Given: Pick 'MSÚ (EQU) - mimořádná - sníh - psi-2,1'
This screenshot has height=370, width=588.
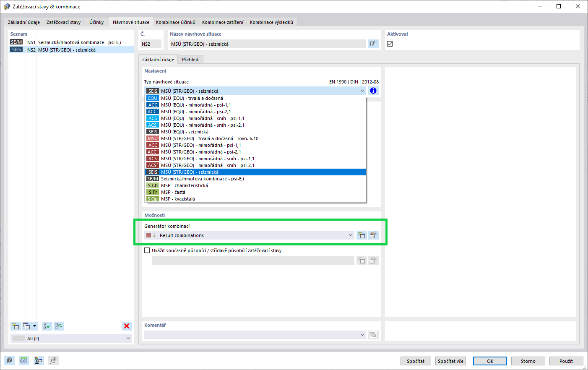Looking at the screenshot, I should tap(255, 125).
